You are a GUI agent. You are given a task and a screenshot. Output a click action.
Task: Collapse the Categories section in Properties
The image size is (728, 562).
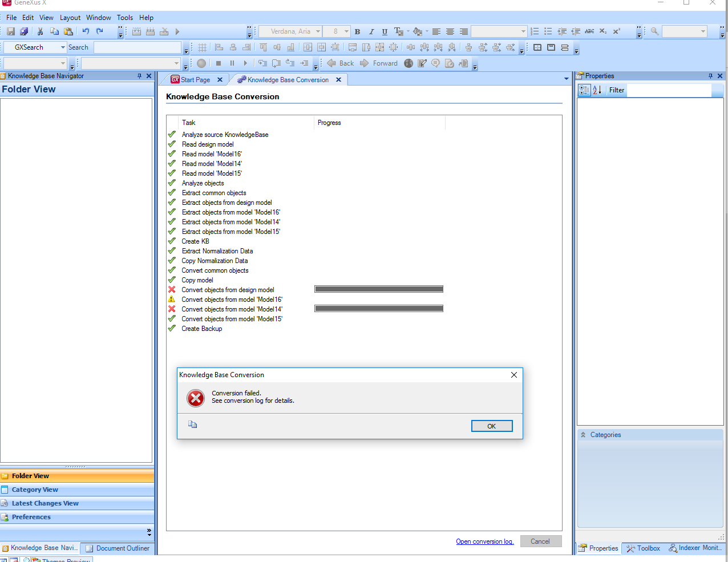click(583, 435)
